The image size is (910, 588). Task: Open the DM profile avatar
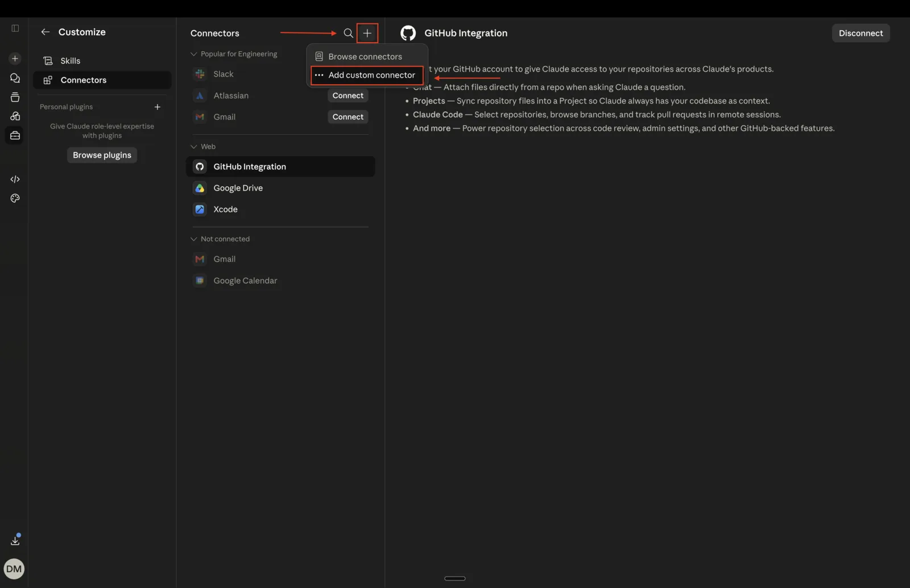point(14,569)
